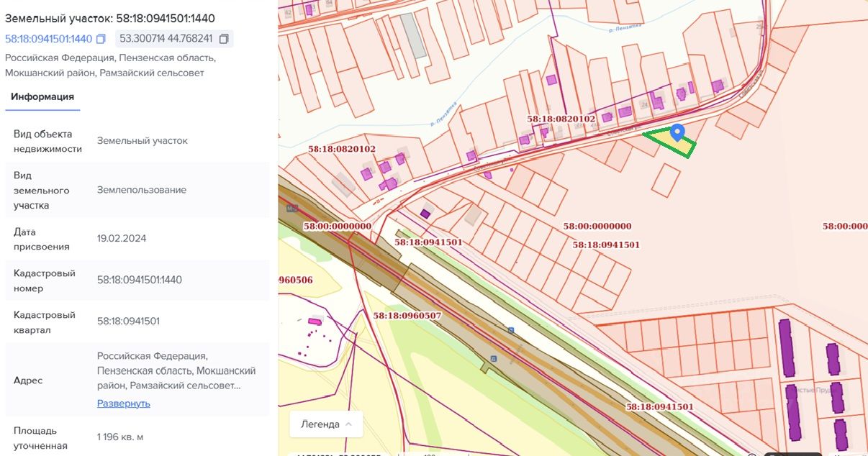868x456 pixels.
Task: Click the tall purple building at bottom right
Action: click(x=785, y=349)
